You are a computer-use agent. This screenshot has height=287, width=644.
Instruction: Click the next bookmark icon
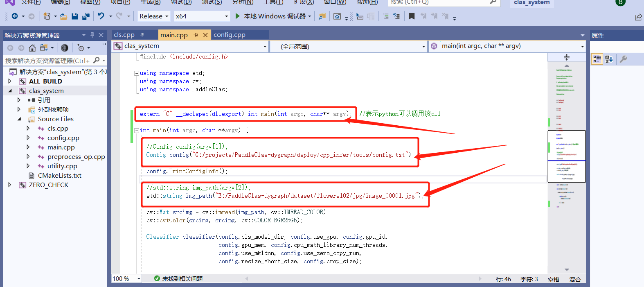[434, 16]
